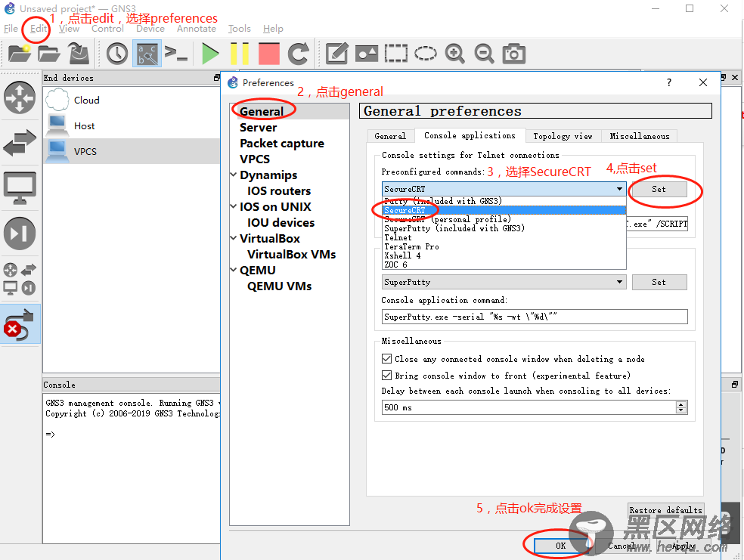Open the Snapshot manager clock icon
This screenshot has height=560, width=744.
pyautogui.click(x=116, y=54)
